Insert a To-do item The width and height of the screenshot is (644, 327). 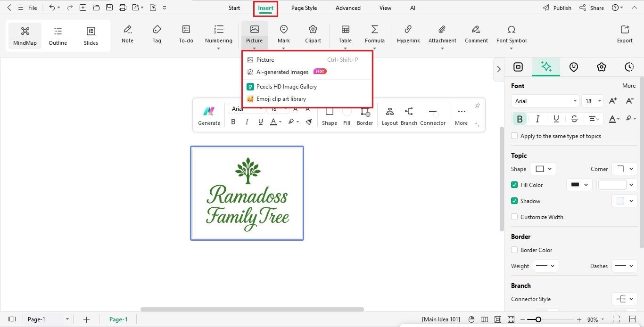[x=186, y=34]
